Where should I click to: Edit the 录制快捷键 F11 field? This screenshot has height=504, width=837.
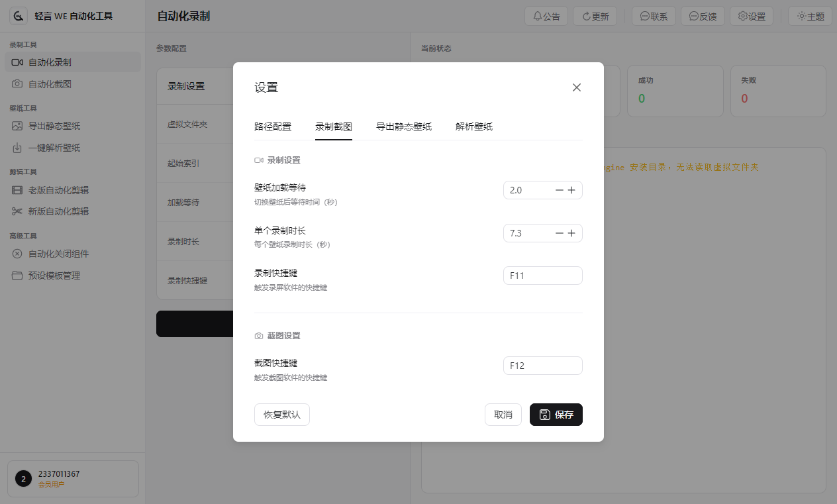click(542, 276)
